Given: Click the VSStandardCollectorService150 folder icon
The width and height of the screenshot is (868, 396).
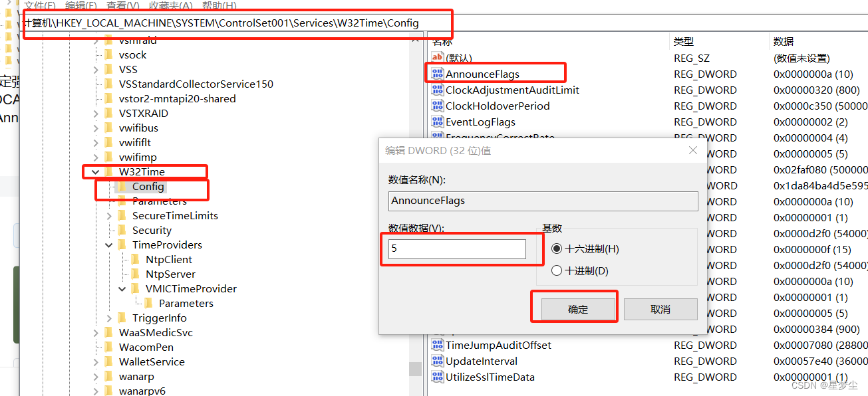Looking at the screenshot, I should (x=108, y=84).
